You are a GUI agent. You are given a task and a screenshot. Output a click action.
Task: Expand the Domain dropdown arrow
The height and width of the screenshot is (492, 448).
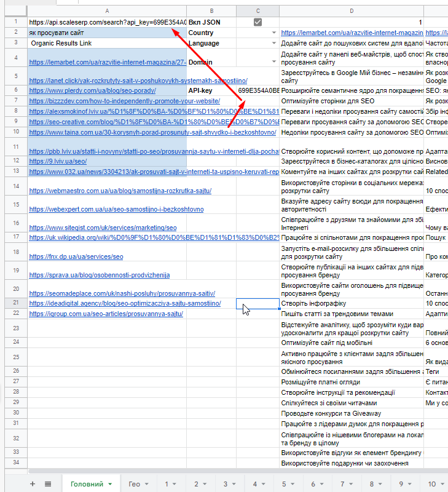[x=273, y=62]
